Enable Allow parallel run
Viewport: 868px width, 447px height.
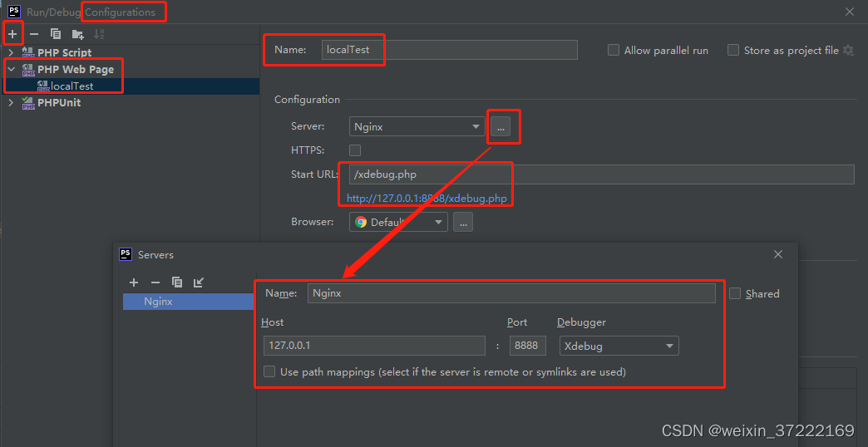point(614,51)
